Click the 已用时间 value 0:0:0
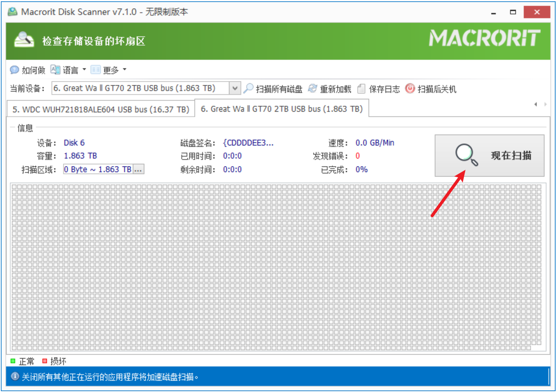 pos(233,156)
